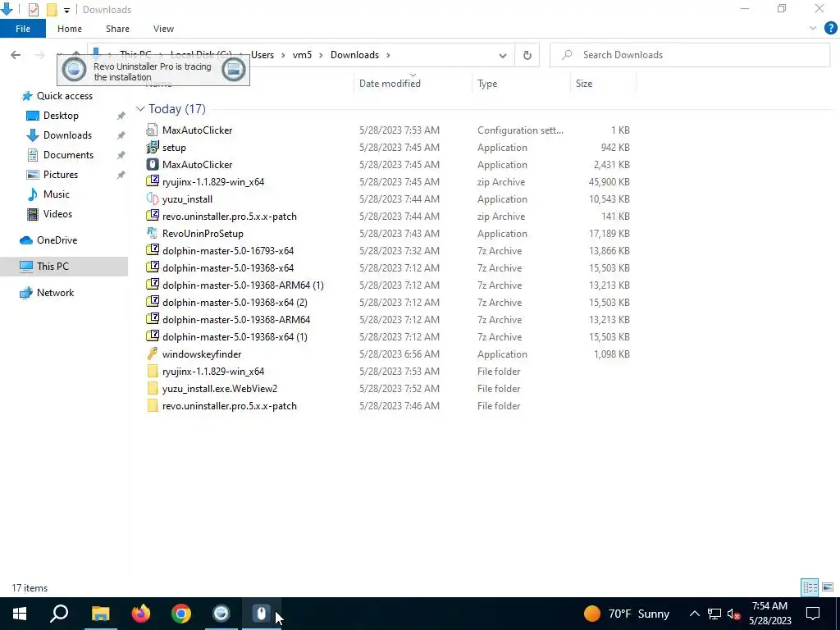Open the Share ribbon tab

pyautogui.click(x=117, y=29)
